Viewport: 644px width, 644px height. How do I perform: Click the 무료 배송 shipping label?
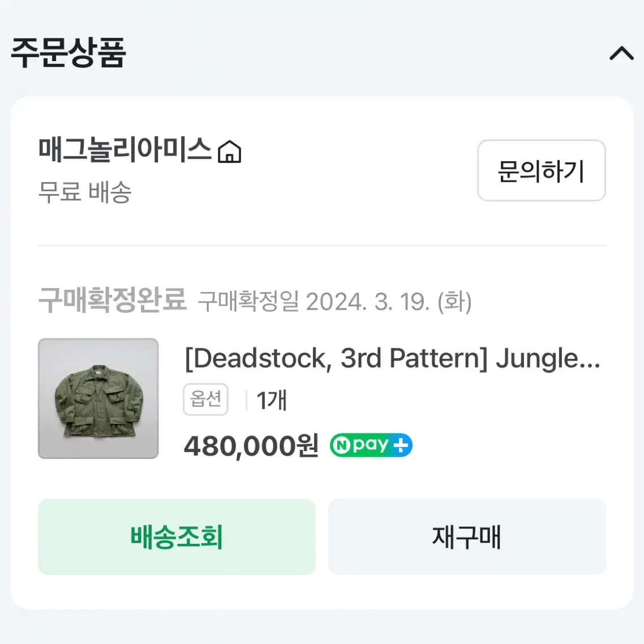click(85, 192)
